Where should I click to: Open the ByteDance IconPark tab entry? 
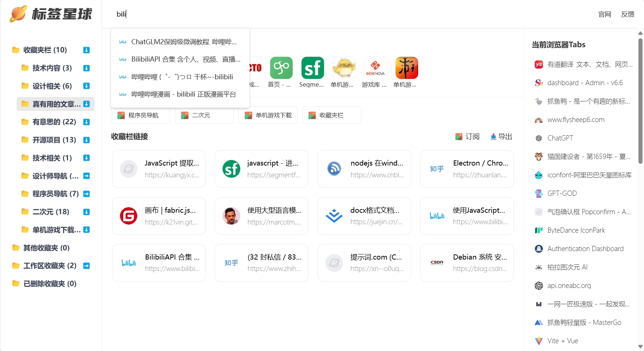pos(576,230)
